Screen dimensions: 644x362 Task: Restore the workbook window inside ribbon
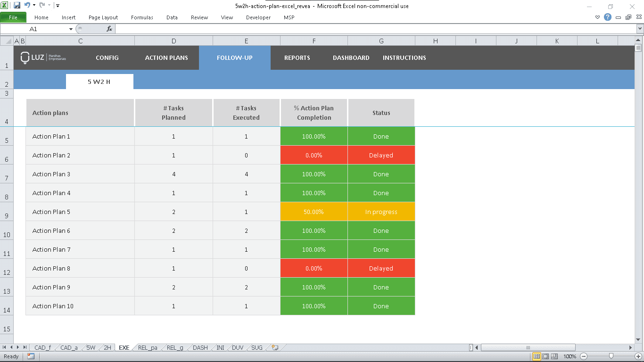coord(628,17)
